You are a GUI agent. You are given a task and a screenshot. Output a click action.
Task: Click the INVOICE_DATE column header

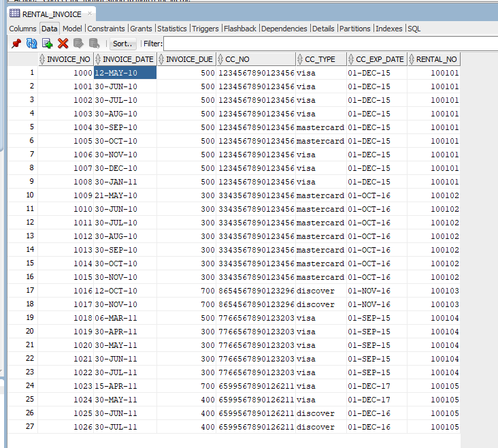click(125, 59)
